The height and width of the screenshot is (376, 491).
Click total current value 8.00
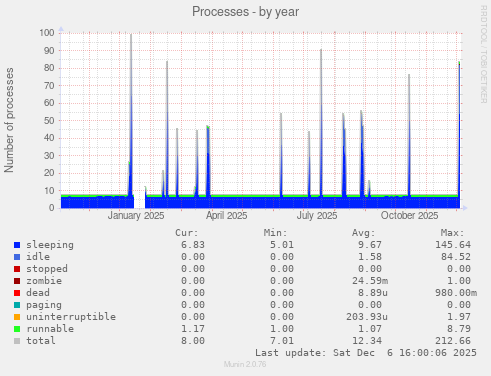(x=193, y=341)
